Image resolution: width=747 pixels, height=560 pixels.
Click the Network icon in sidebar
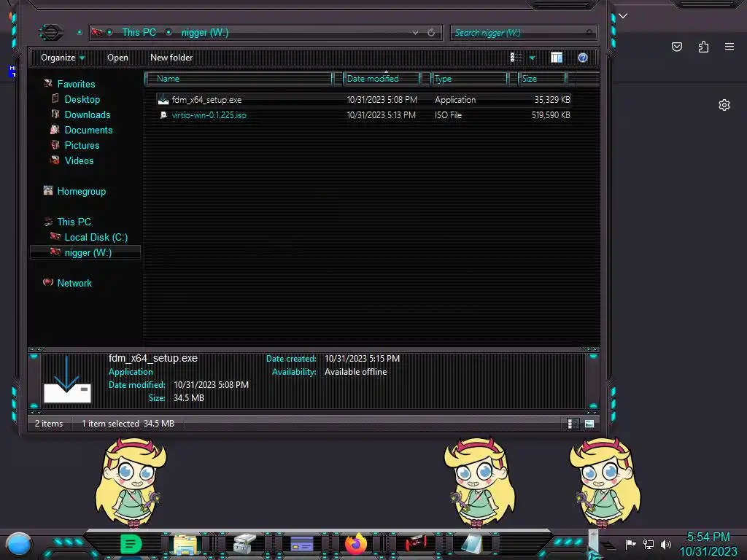tap(48, 282)
